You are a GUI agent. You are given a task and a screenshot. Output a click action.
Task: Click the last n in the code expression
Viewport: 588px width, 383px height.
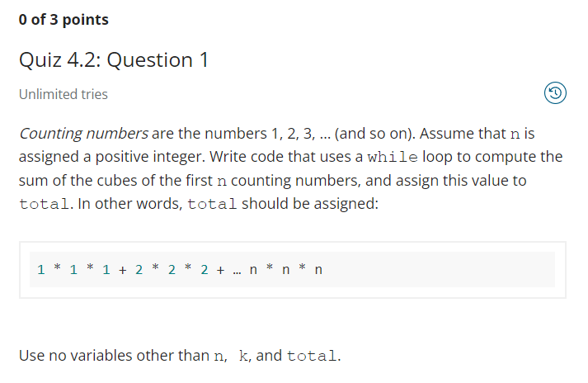318,270
